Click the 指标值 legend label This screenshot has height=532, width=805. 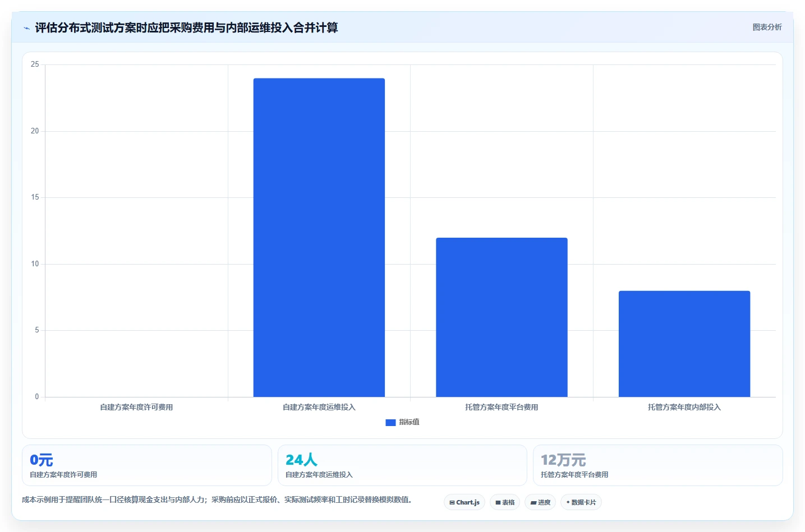click(x=409, y=422)
